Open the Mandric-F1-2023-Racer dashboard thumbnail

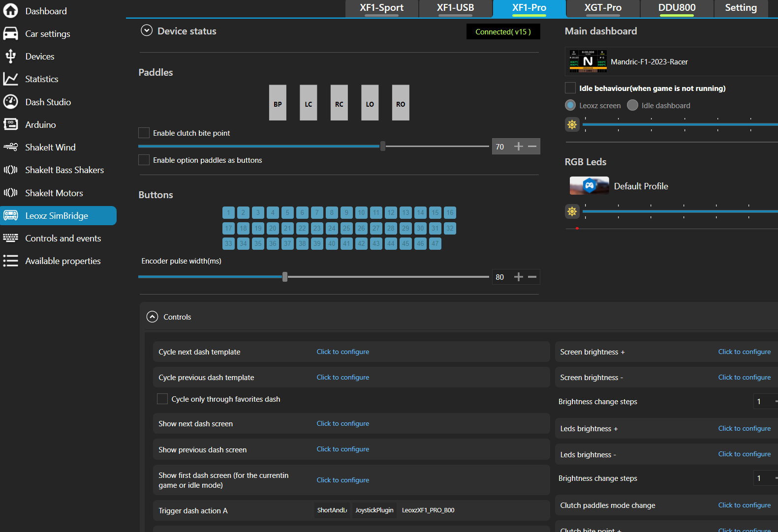[x=588, y=61]
